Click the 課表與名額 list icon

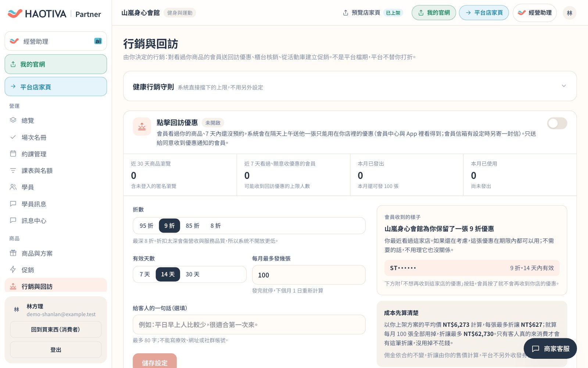[x=13, y=170]
